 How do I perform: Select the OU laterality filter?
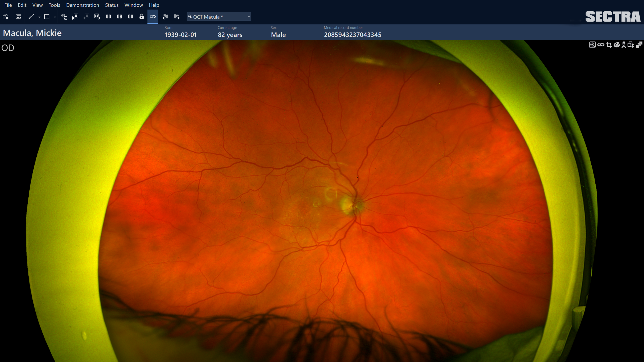click(130, 17)
